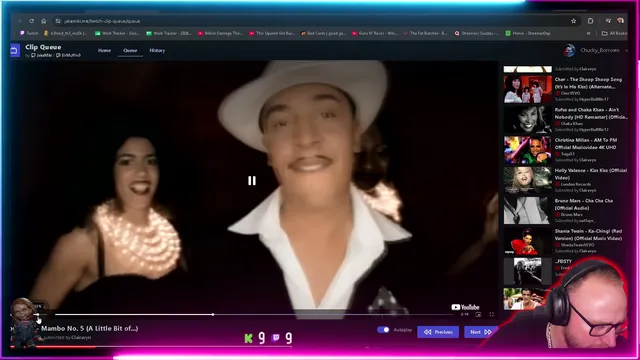Click the pause icon on the video
This screenshot has height=360, width=640.
tap(252, 180)
